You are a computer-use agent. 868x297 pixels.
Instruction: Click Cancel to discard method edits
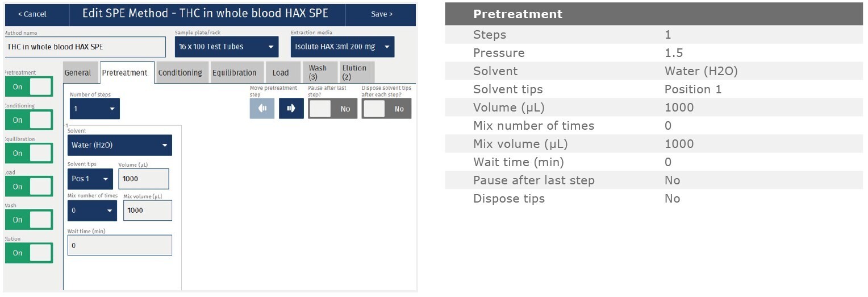coord(32,14)
